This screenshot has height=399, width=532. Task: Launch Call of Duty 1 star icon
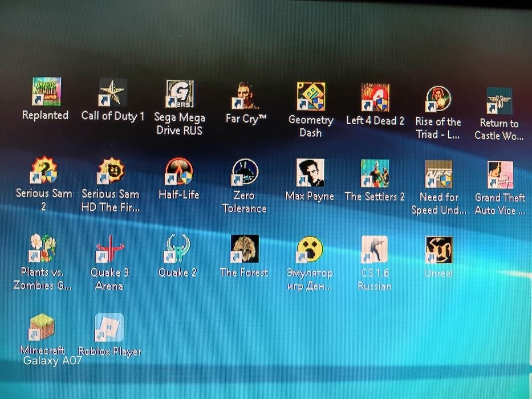(x=113, y=92)
